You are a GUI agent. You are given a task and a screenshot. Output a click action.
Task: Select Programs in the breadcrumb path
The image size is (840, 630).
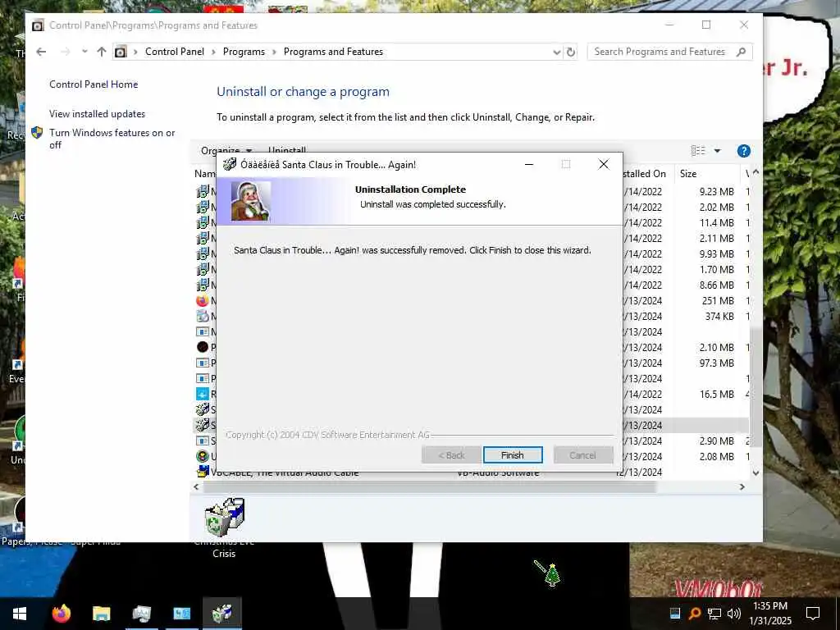(244, 52)
